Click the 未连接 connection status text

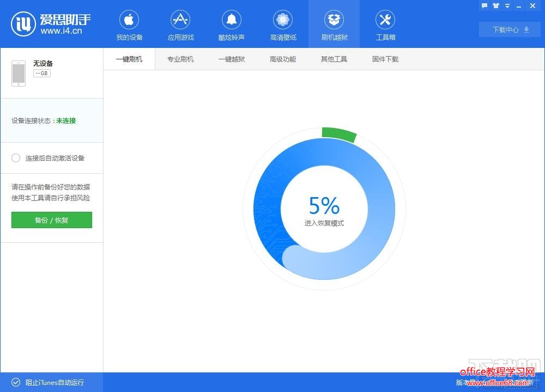point(66,120)
